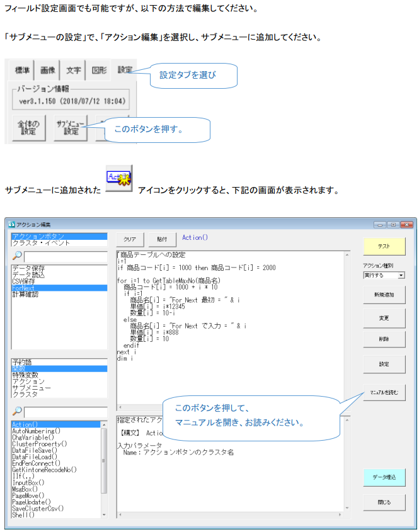The image size is (419, 532).
Task: Click the Action() label above code editor
Action: [x=195, y=237]
